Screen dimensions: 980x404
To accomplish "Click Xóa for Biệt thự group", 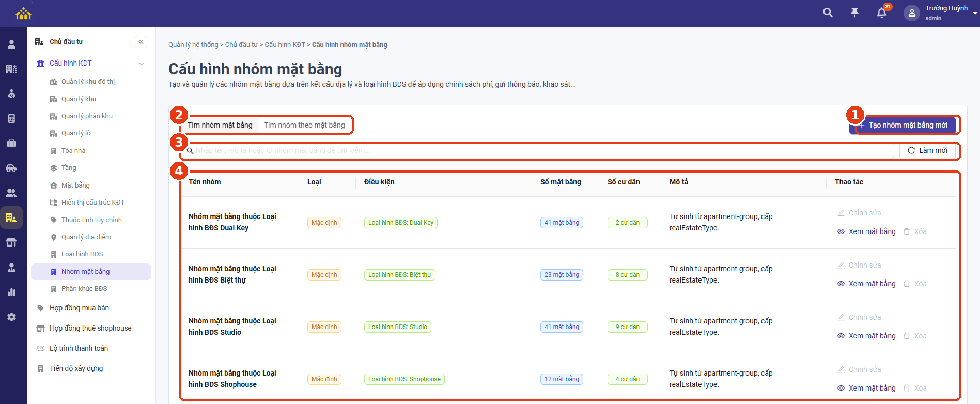I will coord(915,284).
